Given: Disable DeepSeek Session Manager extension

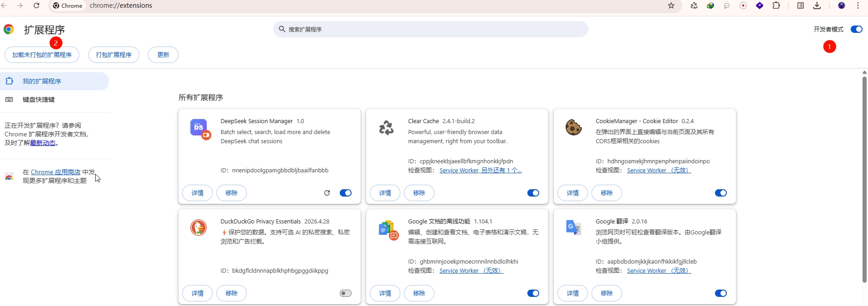Looking at the screenshot, I should (x=346, y=193).
